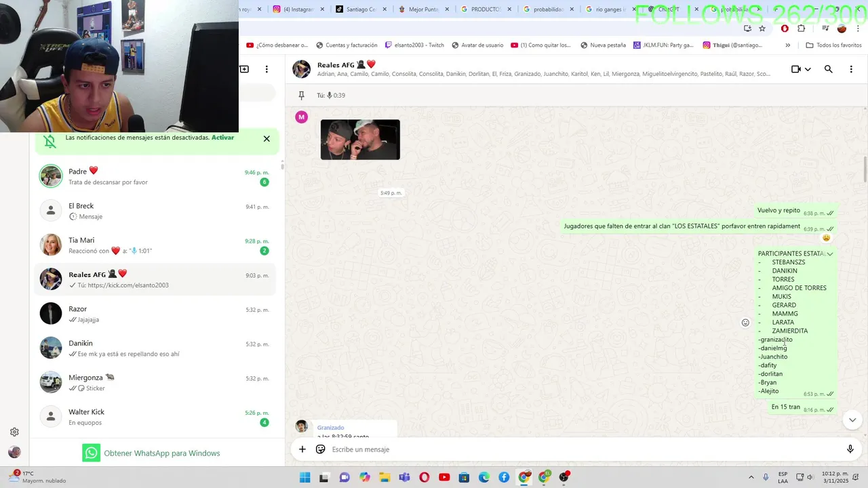Click Obtener WhatsApp para Windows
The width and height of the screenshot is (868, 488).
(x=151, y=453)
